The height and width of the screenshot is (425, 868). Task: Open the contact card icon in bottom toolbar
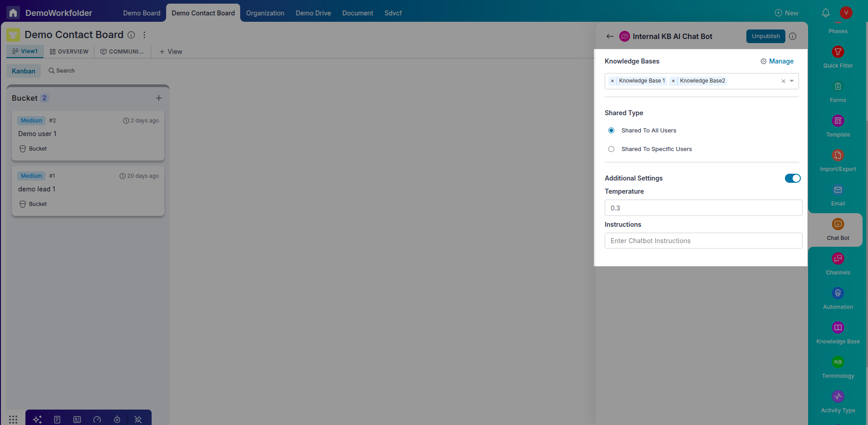click(x=77, y=420)
